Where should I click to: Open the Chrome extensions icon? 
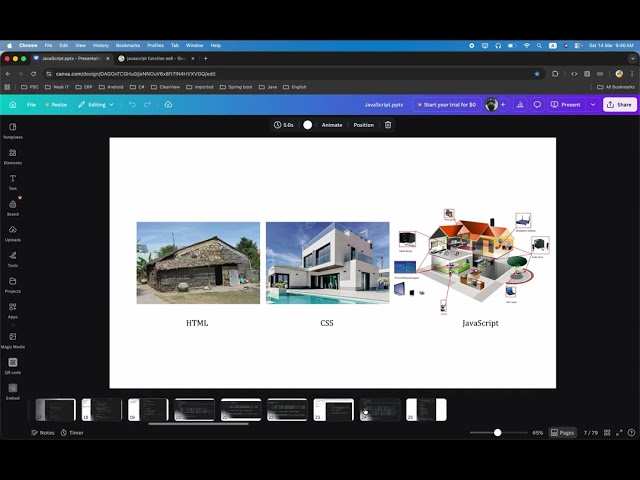pos(555,74)
